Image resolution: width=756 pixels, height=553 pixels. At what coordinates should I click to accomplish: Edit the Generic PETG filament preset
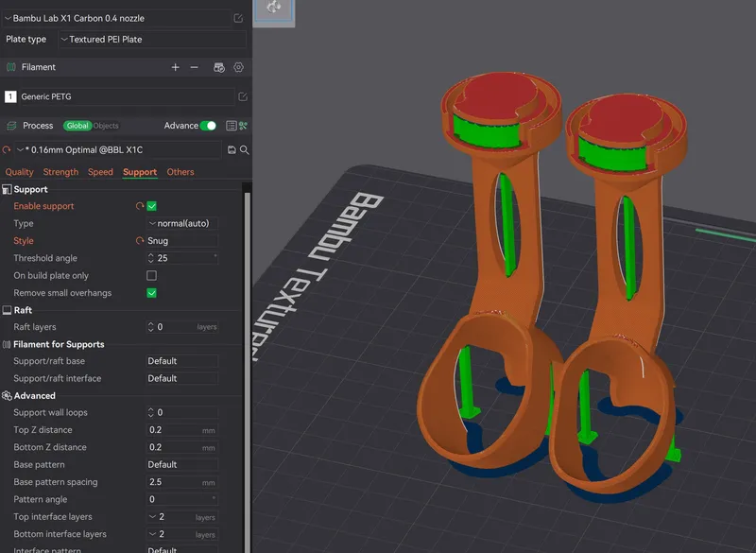point(243,97)
